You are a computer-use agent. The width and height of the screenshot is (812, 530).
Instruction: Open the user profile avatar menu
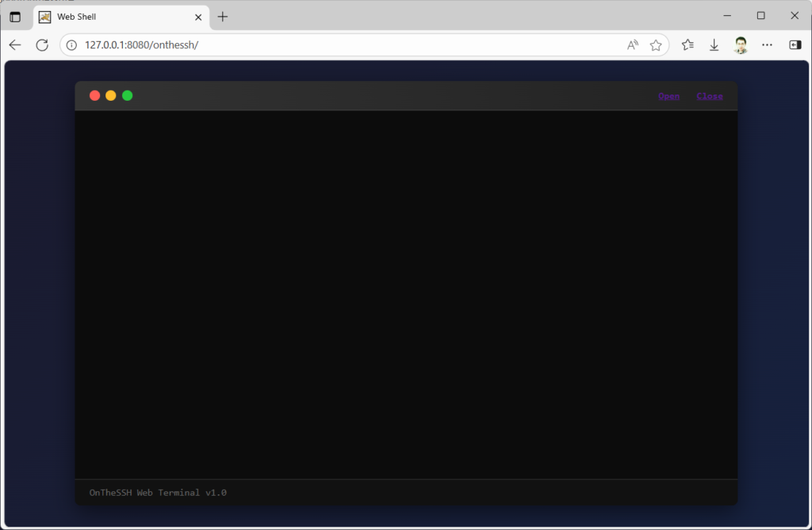741,45
